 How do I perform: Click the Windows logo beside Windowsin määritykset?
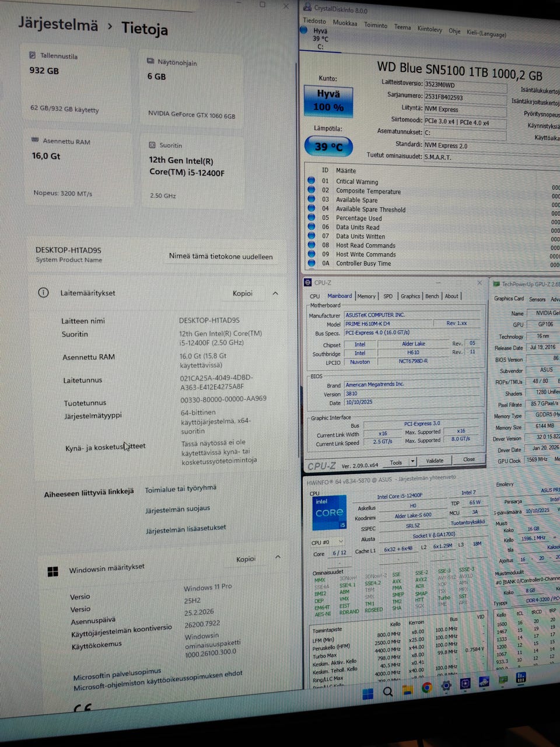(52, 571)
